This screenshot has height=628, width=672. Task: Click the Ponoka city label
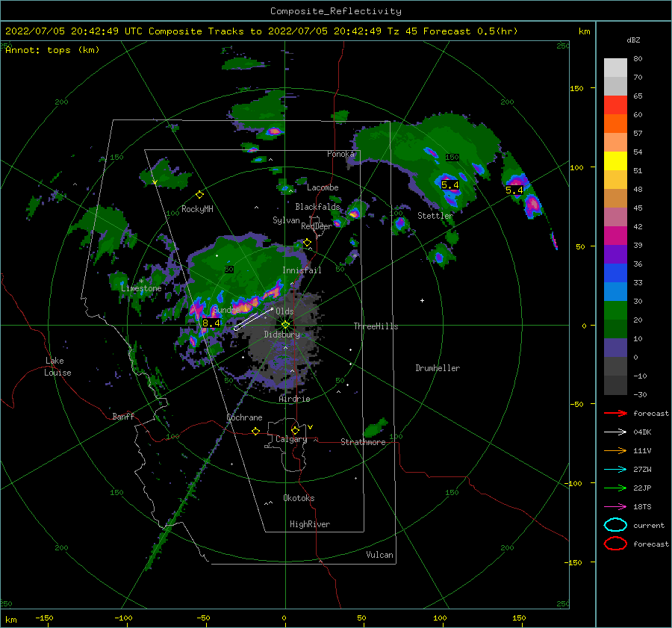point(340,154)
